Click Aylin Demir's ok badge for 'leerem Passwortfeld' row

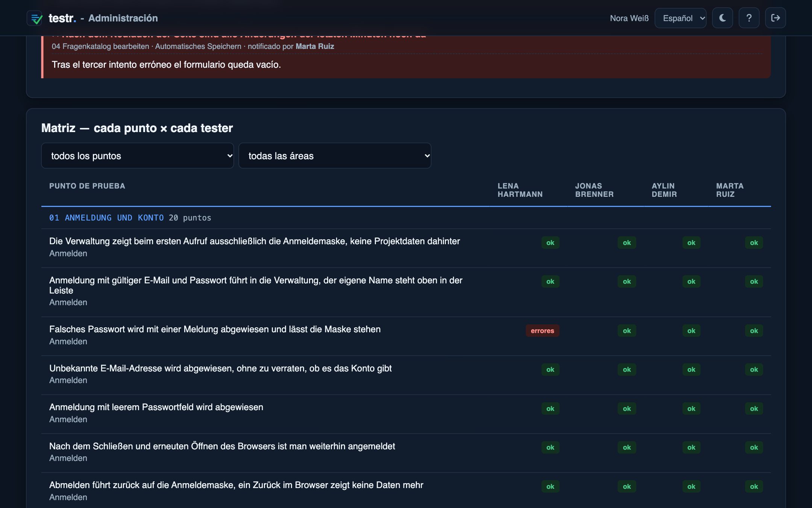pos(691,409)
